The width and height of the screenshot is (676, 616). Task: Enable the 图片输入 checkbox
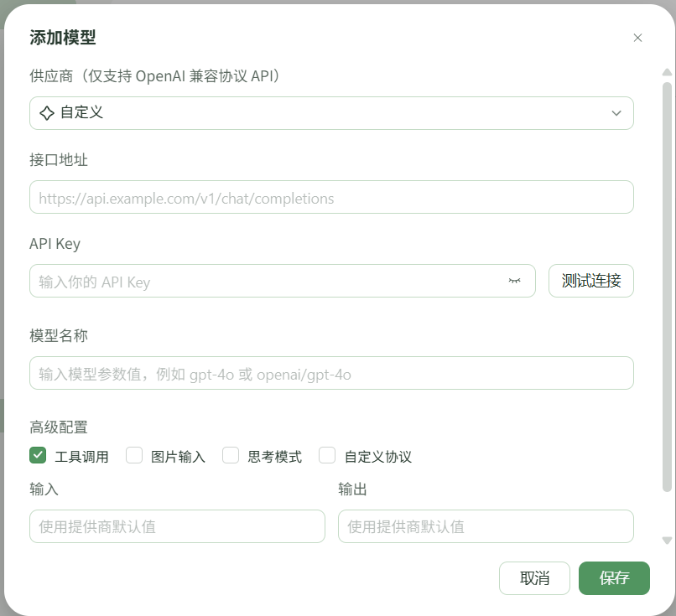134,455
